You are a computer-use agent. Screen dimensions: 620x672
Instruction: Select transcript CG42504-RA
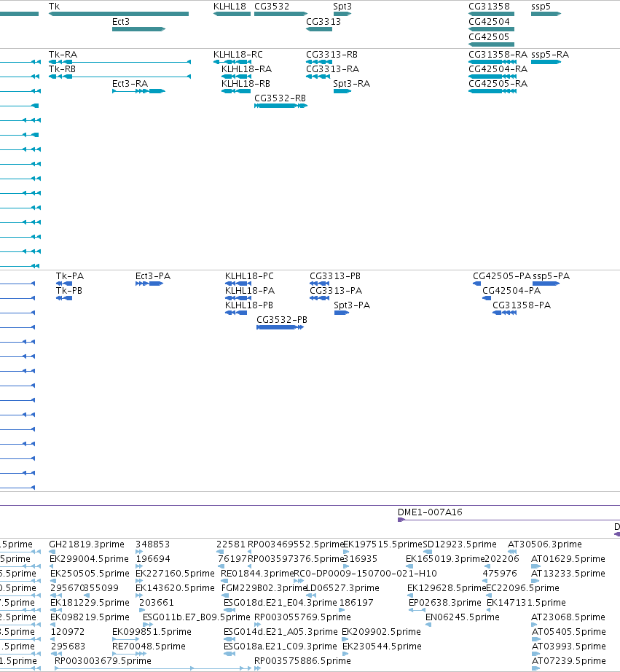click(x=493, y=77)
